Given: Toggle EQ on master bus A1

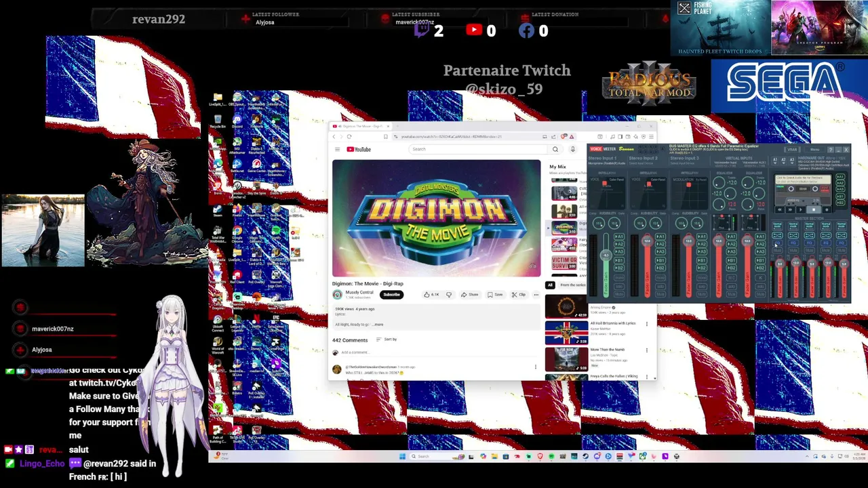Looking at the screenshot, I should pyautogui.click(x=778, y=243).
